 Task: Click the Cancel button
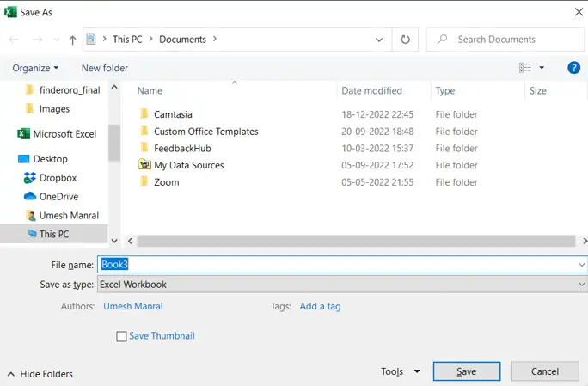coord(545,371)
